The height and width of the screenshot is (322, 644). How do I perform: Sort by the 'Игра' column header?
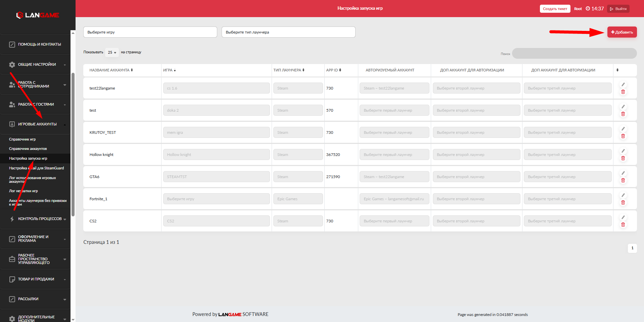point(169,70)
